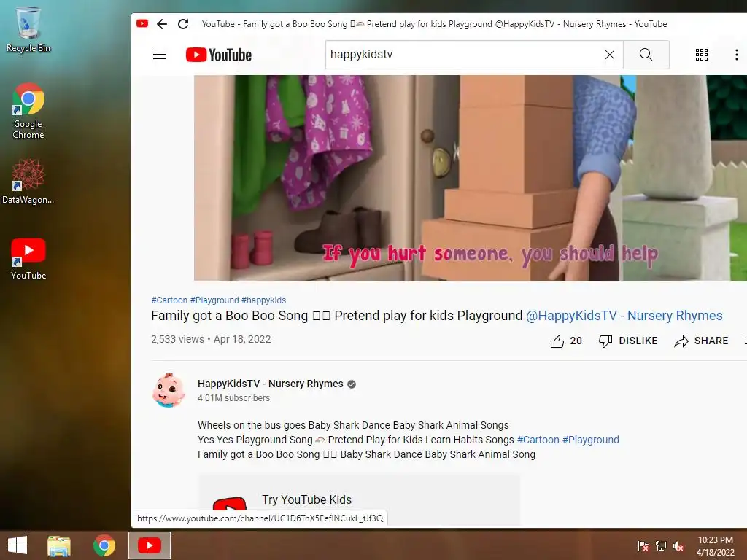This screenshot has width=747, height=560.
Task: Click the YouTube app icon in the title bar
Action: [x=142, y=23]
